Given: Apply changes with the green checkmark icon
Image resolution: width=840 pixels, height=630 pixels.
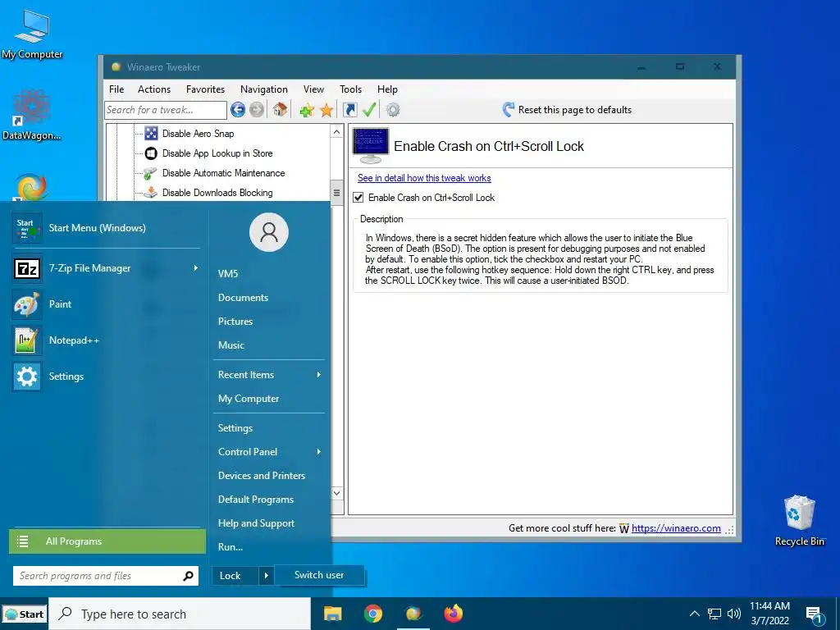Looking at the screenshot, I should (369, 109).
